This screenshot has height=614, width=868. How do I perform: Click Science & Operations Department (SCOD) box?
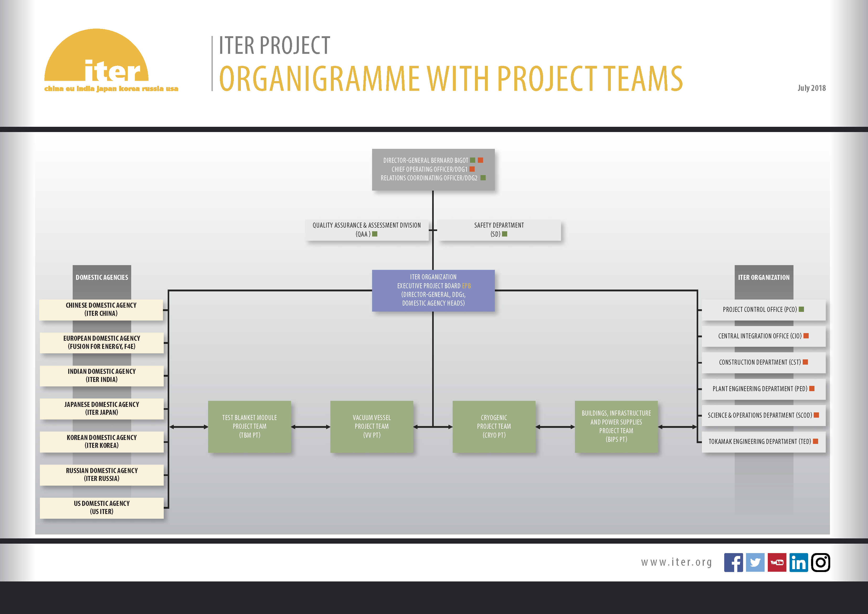point(764,415)
